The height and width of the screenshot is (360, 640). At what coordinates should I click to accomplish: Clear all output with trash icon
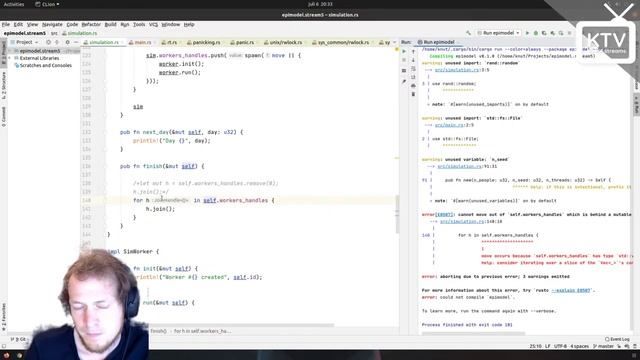(413, 94)
